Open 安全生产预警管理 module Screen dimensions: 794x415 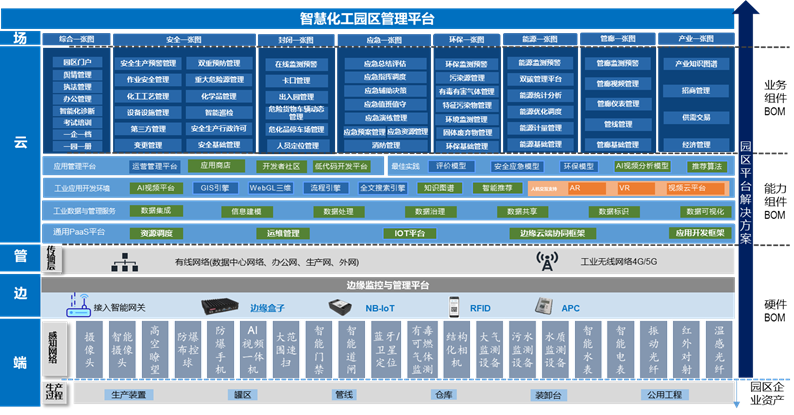[x=148, y=63]
